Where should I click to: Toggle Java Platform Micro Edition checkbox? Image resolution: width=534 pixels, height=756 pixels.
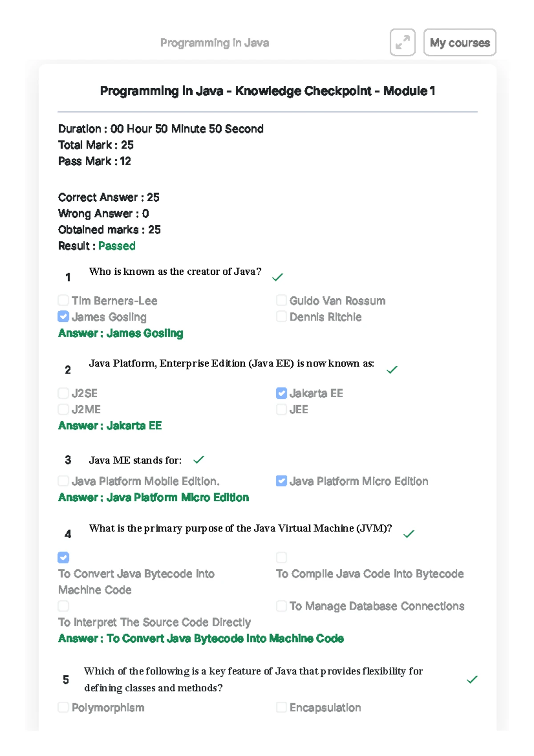pyautogui.click(x=281, y=481)
